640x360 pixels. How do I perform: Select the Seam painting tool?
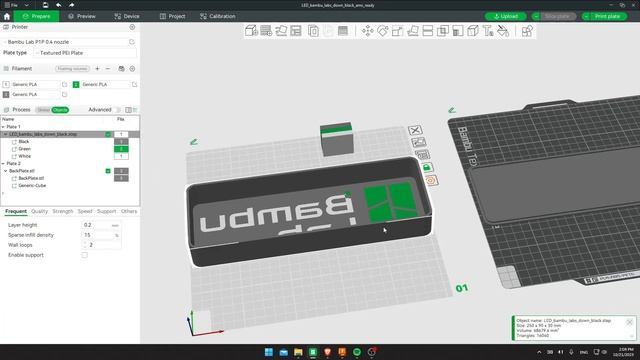(473, 31)
